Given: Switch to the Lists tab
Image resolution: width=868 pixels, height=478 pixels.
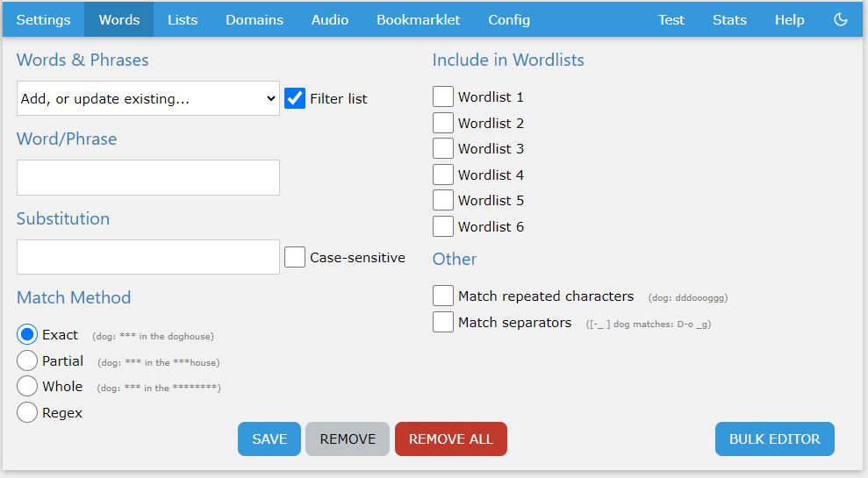Looking at the screenshot, I should point(183,19).
